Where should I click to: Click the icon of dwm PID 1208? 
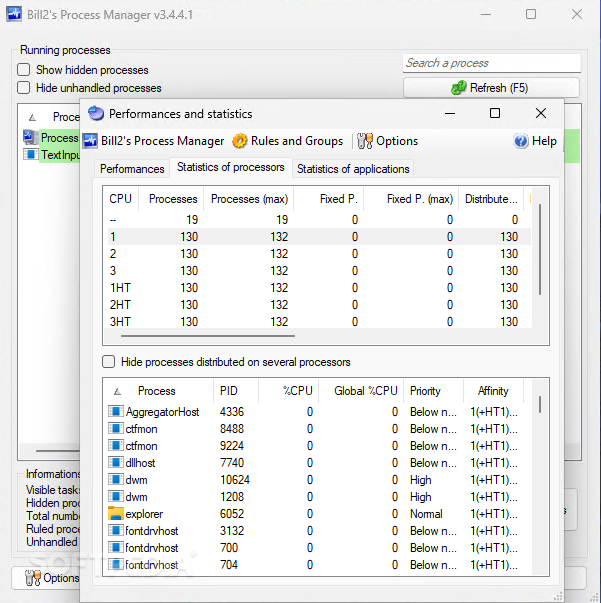tap(115, 496)
